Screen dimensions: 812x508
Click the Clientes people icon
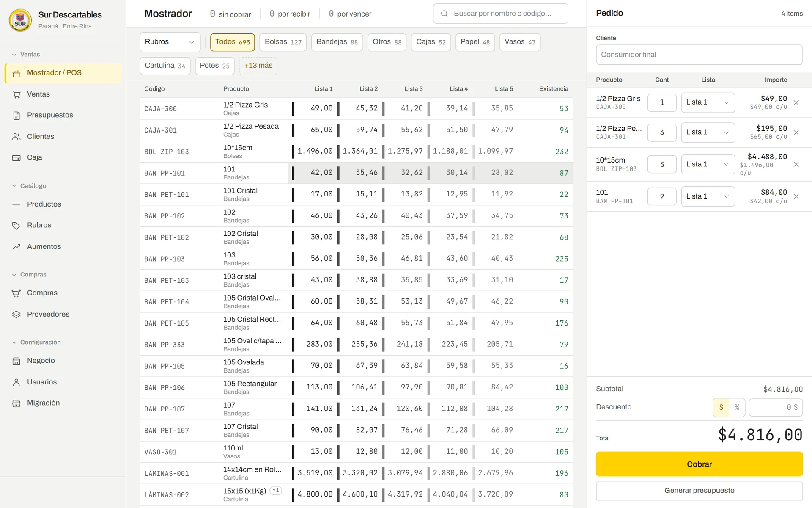[16, 137]
